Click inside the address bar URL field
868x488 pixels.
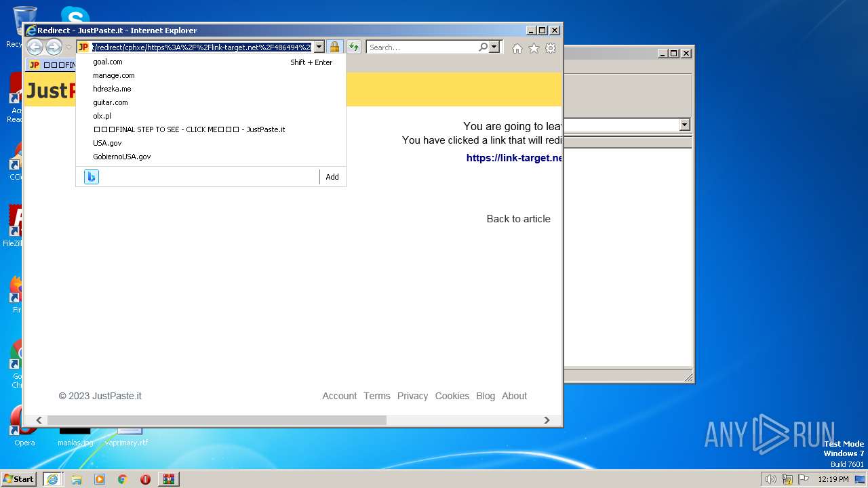(201, 47)
